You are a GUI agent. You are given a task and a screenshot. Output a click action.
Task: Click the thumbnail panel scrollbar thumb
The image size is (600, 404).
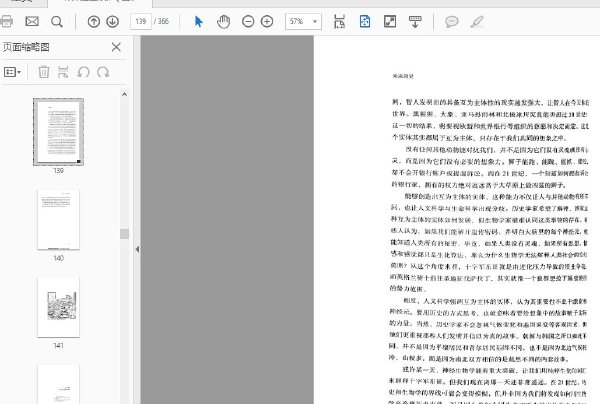click(x=124, y=234)
